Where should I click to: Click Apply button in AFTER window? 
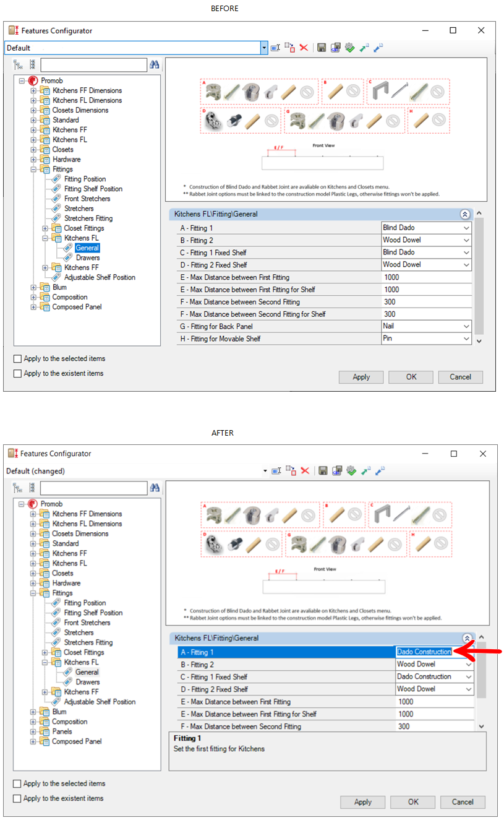363,802
